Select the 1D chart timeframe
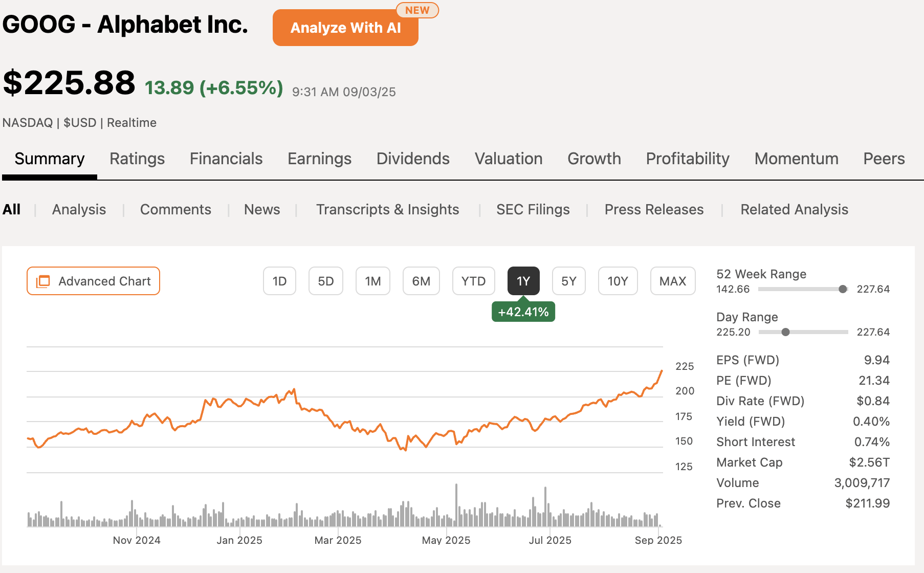924x573 pixels. [279, 281]
